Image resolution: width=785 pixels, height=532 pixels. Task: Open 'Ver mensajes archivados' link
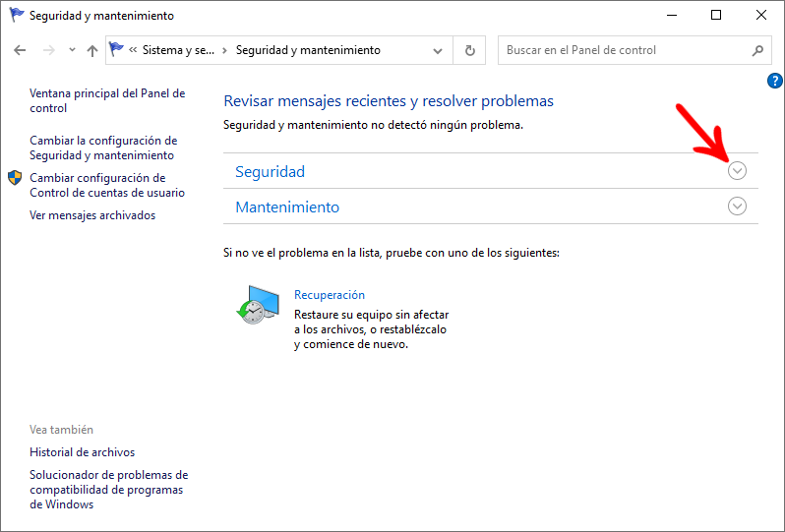(92, 215)
